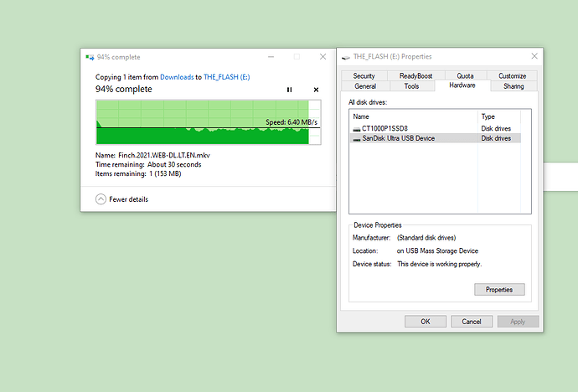Collapse details with Fewer details chevron

click(x=101, y=199)
